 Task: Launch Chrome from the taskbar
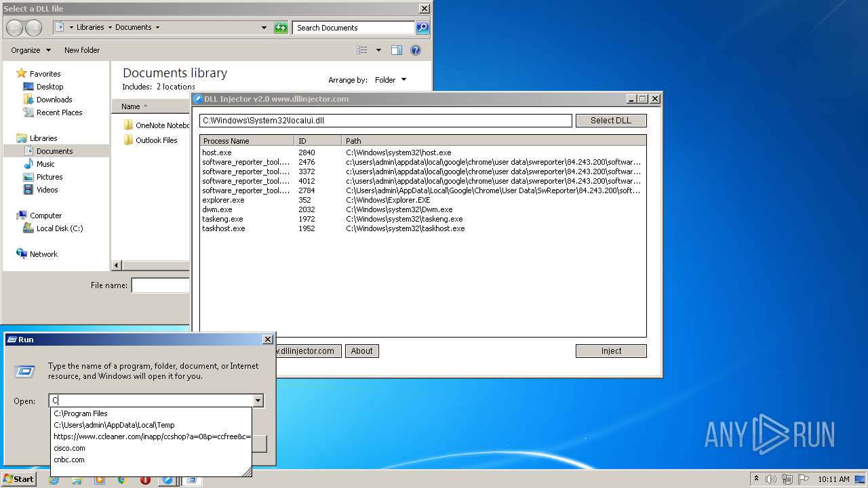coord(122,479)
